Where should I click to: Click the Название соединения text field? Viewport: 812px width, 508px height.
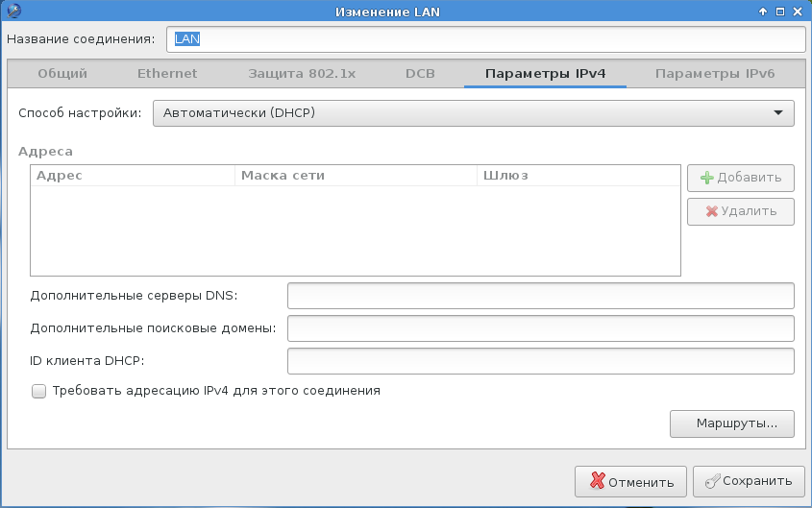[x=484, y=39]
